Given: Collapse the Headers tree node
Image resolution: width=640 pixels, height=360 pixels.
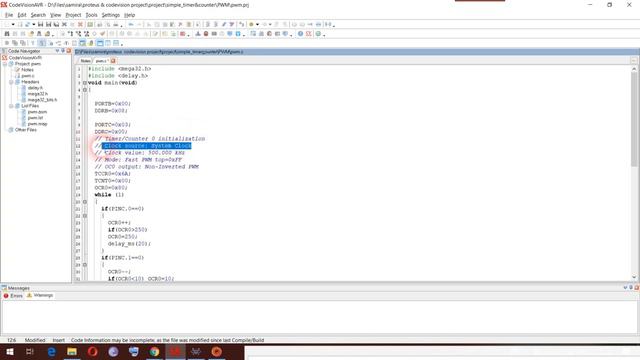Looking at the screenshot, I should pyautogui.click(x=11, y=82).
